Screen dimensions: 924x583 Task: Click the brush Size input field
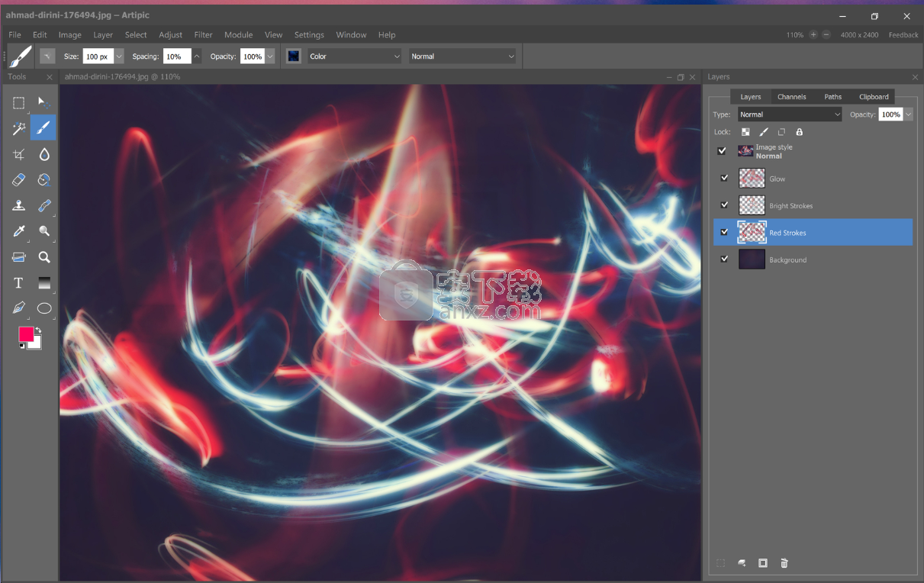98,56
